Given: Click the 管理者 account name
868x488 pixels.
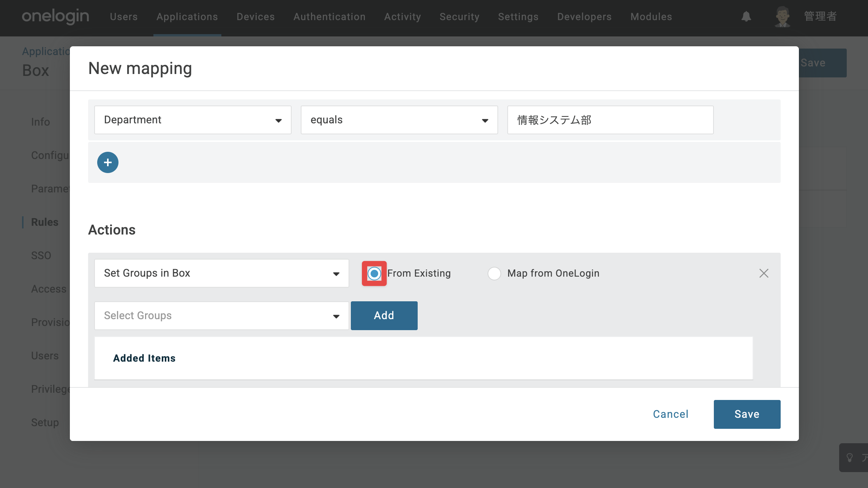Looking at the screenshot, I should coord(820,17).
